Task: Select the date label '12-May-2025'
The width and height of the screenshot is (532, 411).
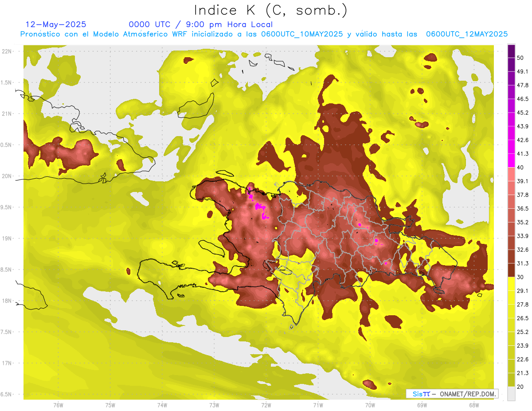Action: coord(56,24)
